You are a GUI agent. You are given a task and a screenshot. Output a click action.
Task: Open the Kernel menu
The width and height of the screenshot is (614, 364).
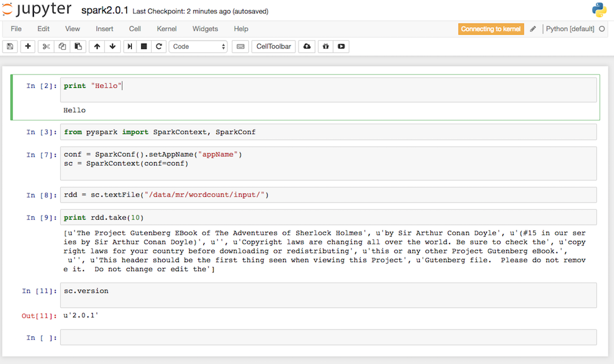click(x=167, y=29)
